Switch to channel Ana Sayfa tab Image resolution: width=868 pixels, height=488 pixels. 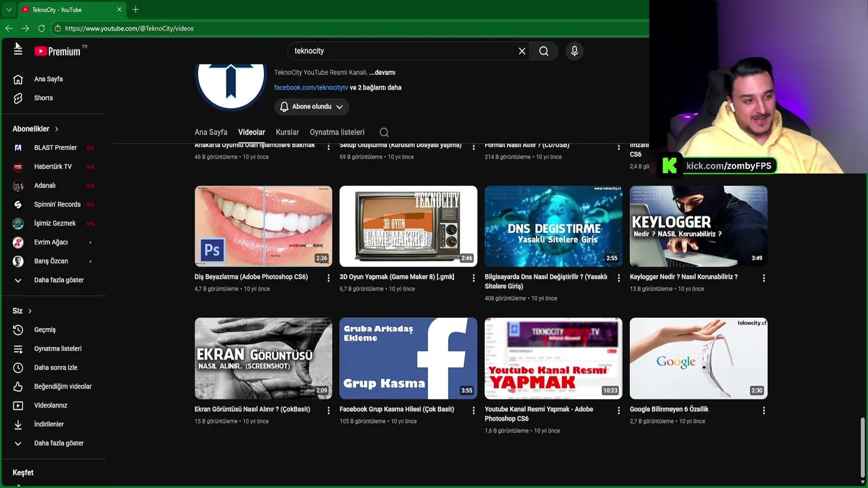coord(211,132)
